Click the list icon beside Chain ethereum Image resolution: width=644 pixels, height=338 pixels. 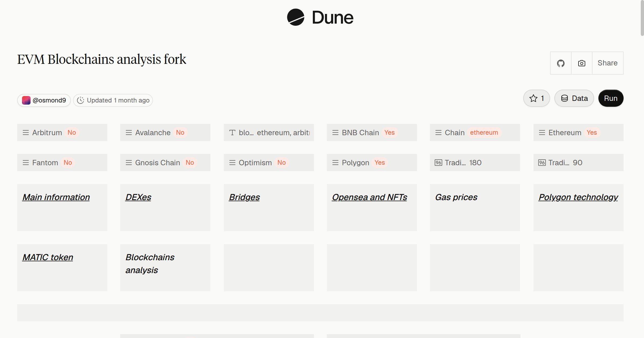(x=438, y=133)
